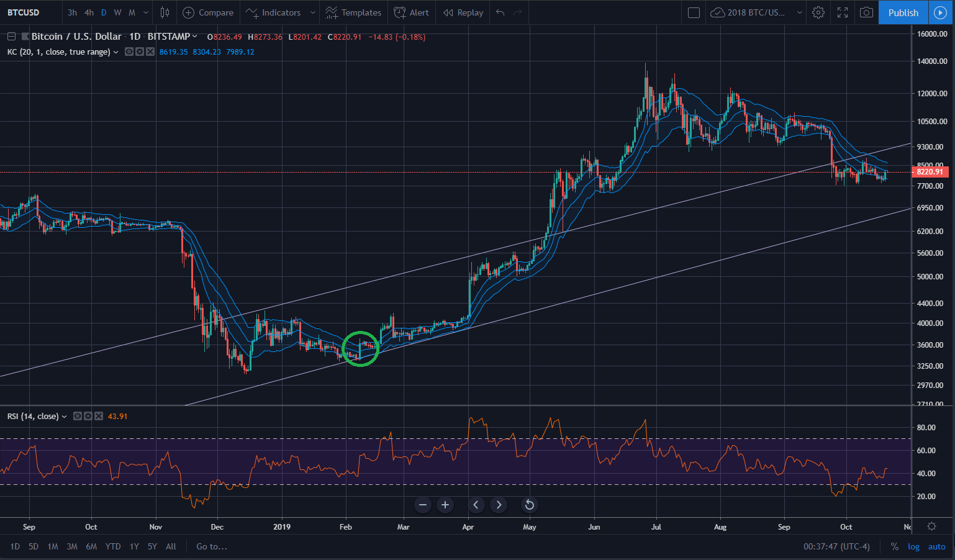This screenshot has width=955, height=560.
Task: Open the Go to date dialog
Action: (212, 546)
